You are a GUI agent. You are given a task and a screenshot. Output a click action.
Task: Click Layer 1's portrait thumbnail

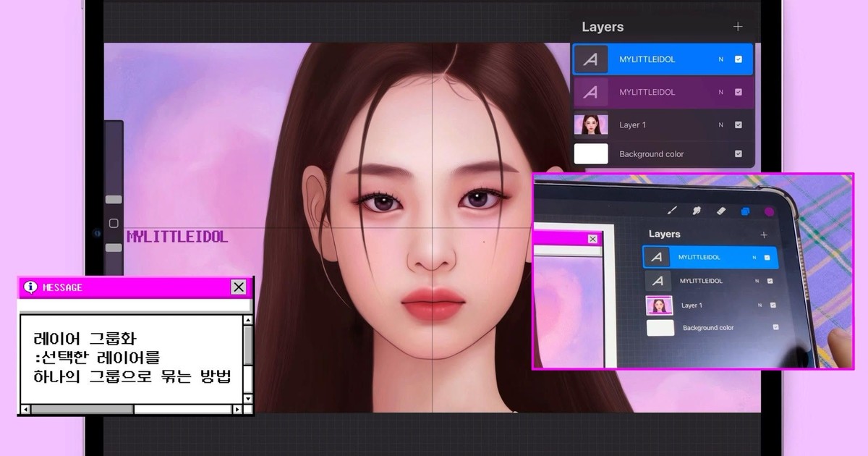coord(591,124)
